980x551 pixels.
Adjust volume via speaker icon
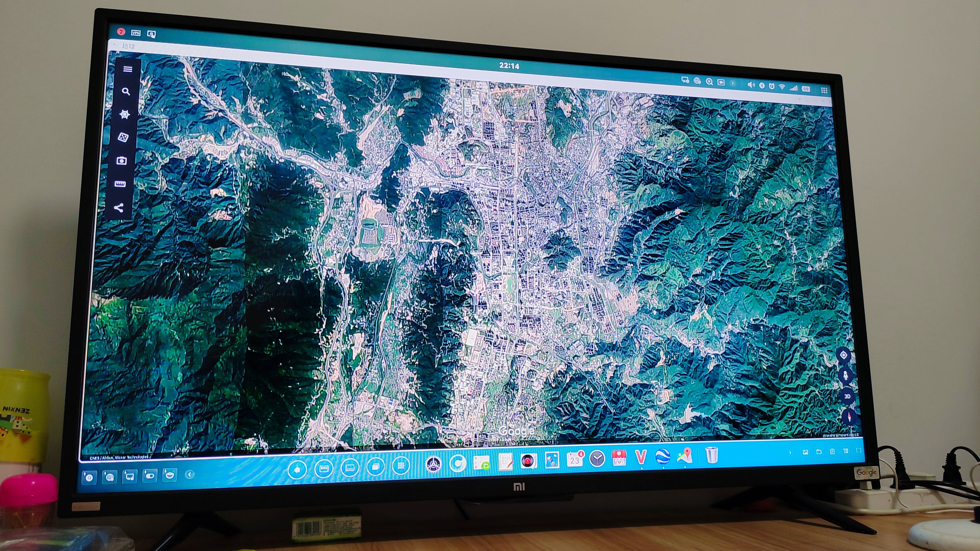(751, 85)
